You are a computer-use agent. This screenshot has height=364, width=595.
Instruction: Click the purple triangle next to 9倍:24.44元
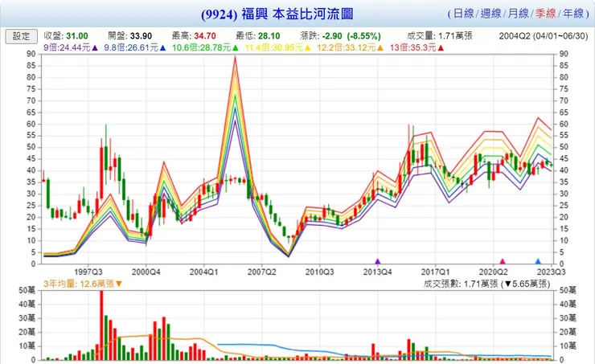[x=95, y=48]
